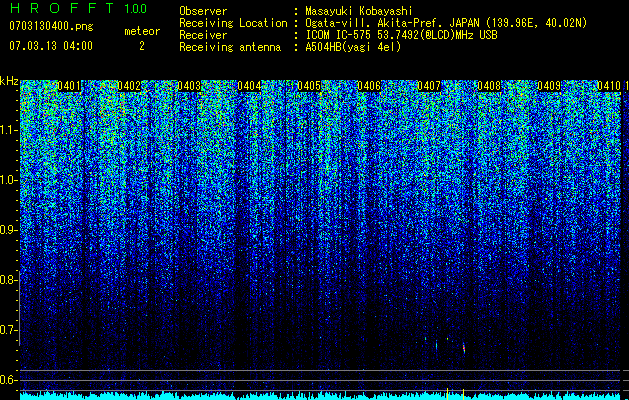Click the Receiving antenna label
629x400 pixels.
point(230,47)
